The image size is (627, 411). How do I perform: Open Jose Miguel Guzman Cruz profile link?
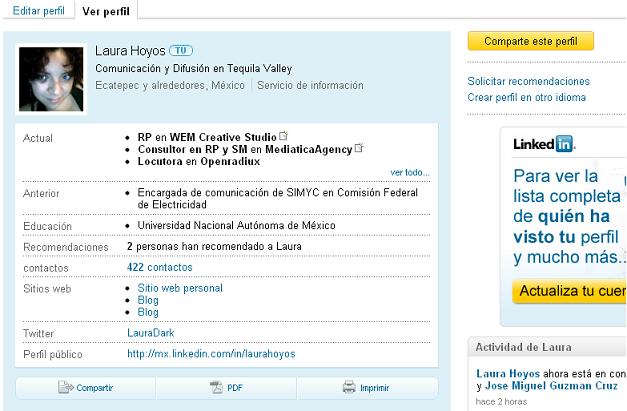(x=551, y=386)
